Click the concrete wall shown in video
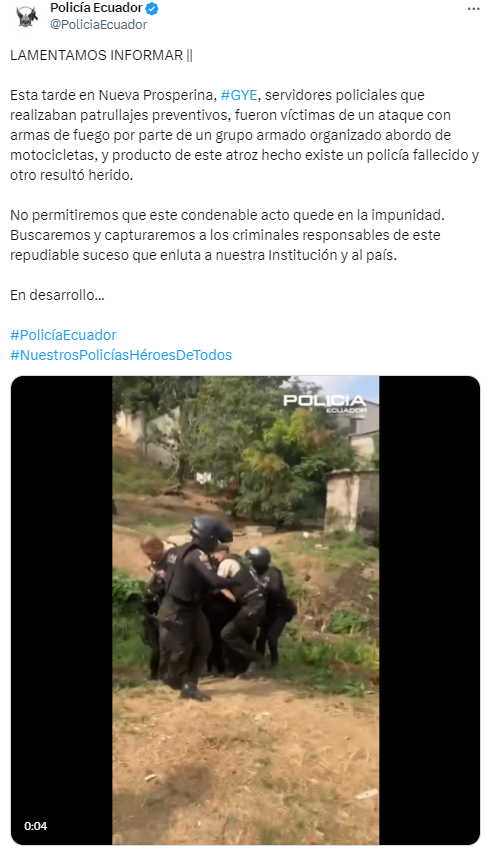 (352, 499)
